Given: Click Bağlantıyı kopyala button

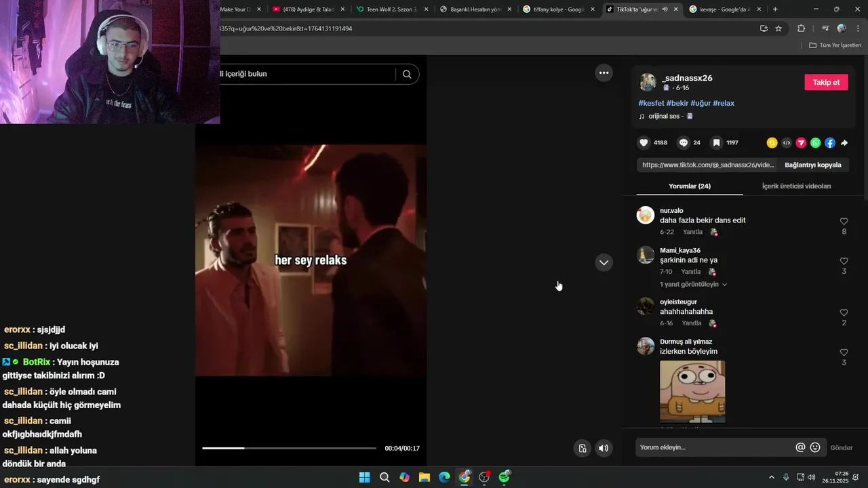Looking at the screenshot, I should coord(812,165).
